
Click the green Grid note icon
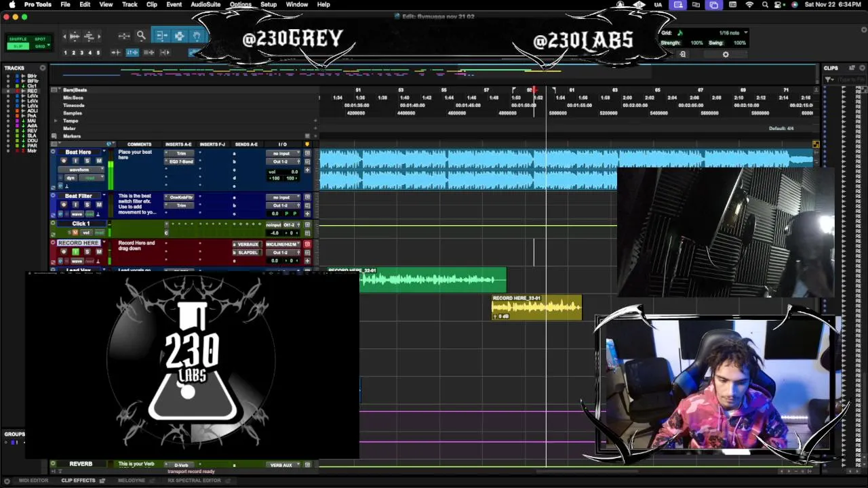[680, 33]
